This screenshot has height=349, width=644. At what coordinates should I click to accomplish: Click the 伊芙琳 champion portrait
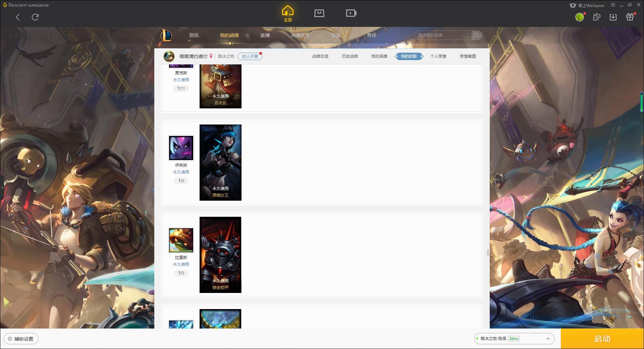pos(181,148)
